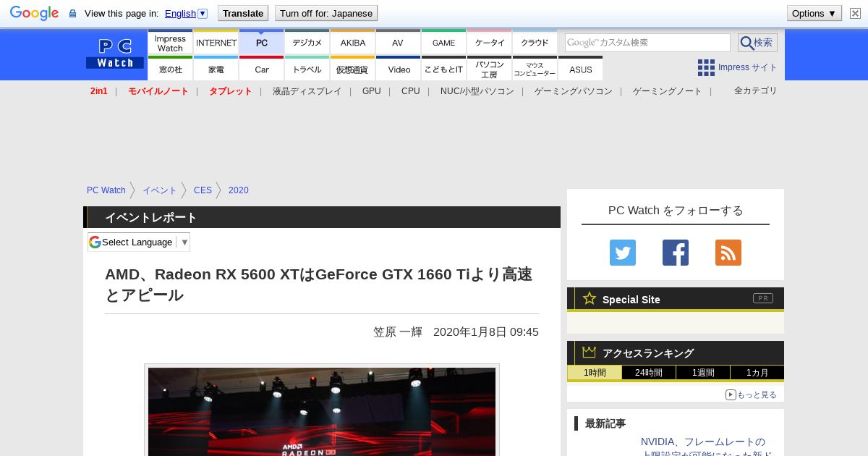Open the クラウド tab

point(535,43)
